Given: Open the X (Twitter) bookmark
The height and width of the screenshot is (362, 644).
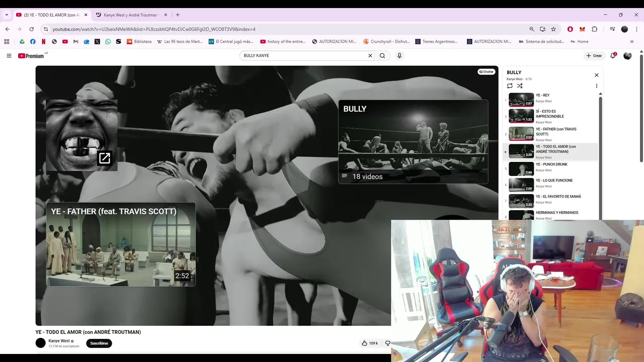Looking at the screenshot, I should point(97,42).
